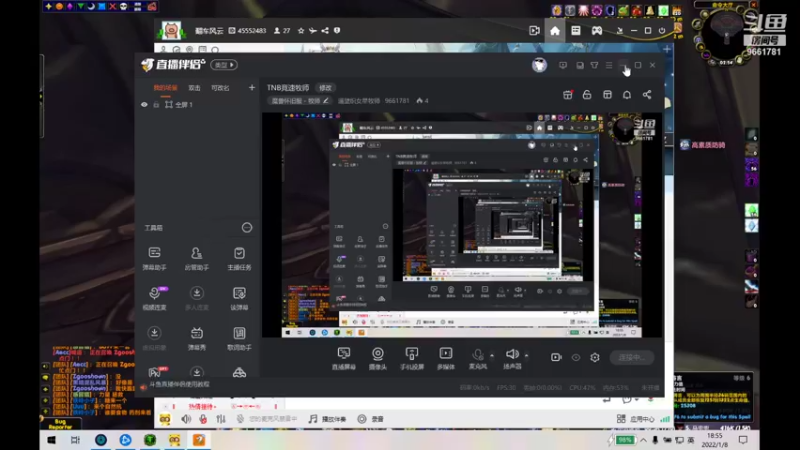Click the unlock padlock icon in header

pos(587,95)
